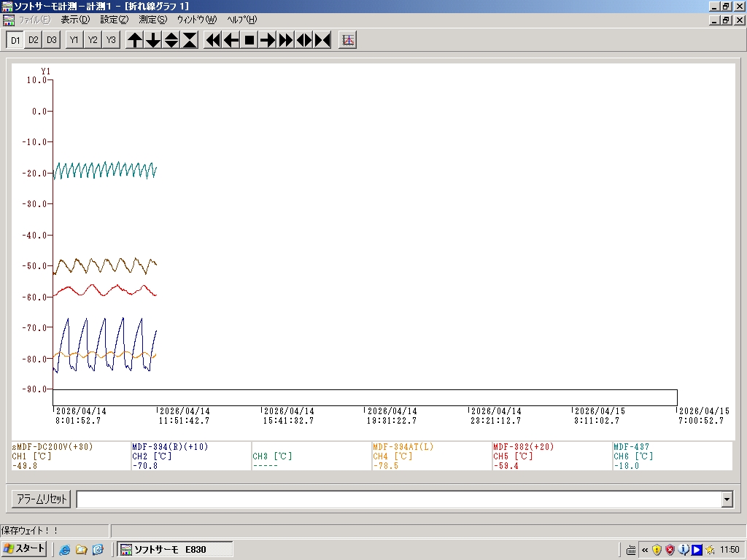Expand the alarm message dropdown arrow

727,499
